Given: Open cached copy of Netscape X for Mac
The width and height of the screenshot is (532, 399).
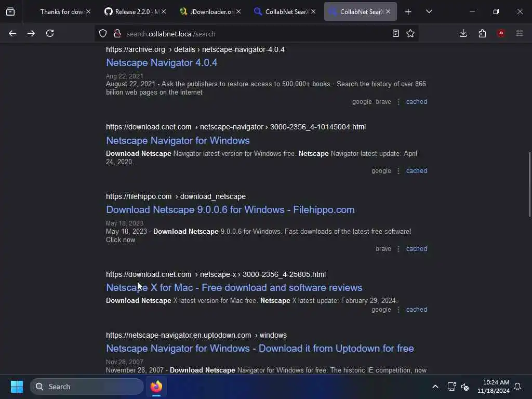Looking at the screenshot, I should 417,310.
